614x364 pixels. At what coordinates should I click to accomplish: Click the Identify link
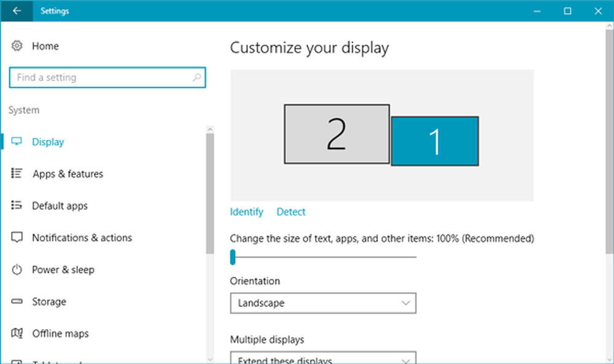pos(246,212)
